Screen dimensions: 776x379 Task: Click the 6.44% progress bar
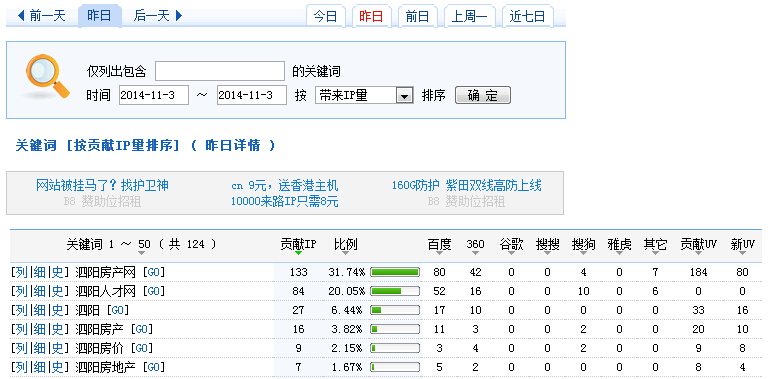point(395,310)
